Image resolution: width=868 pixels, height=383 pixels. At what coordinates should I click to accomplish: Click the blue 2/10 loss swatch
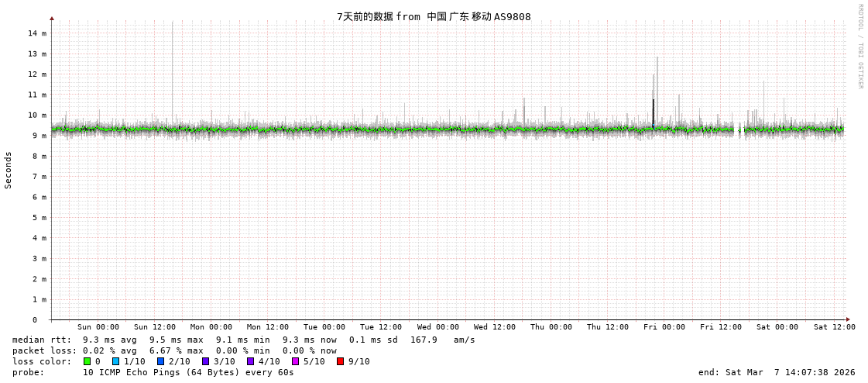[x=160, y=361]
